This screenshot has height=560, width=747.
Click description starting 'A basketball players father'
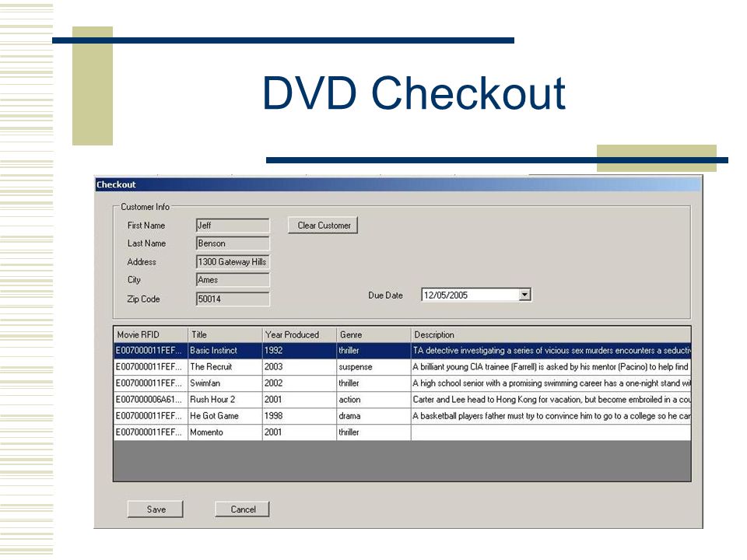coord(551,415)
